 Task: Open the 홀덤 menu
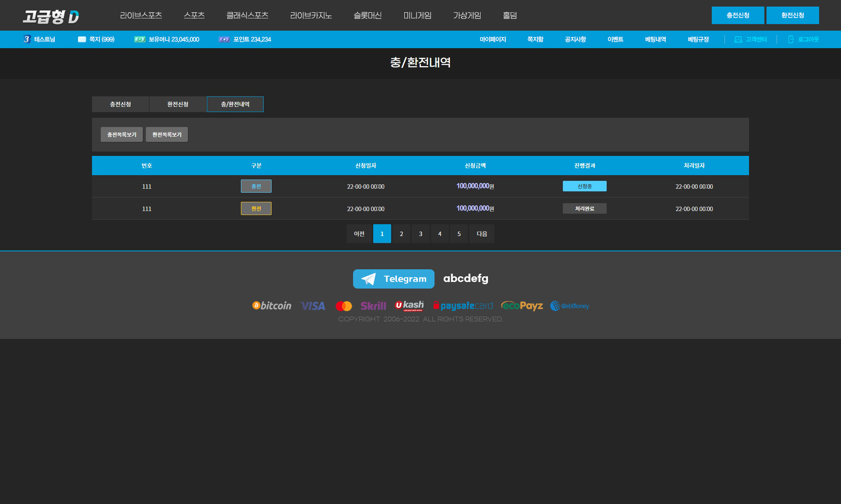click(x=510, y=15)
